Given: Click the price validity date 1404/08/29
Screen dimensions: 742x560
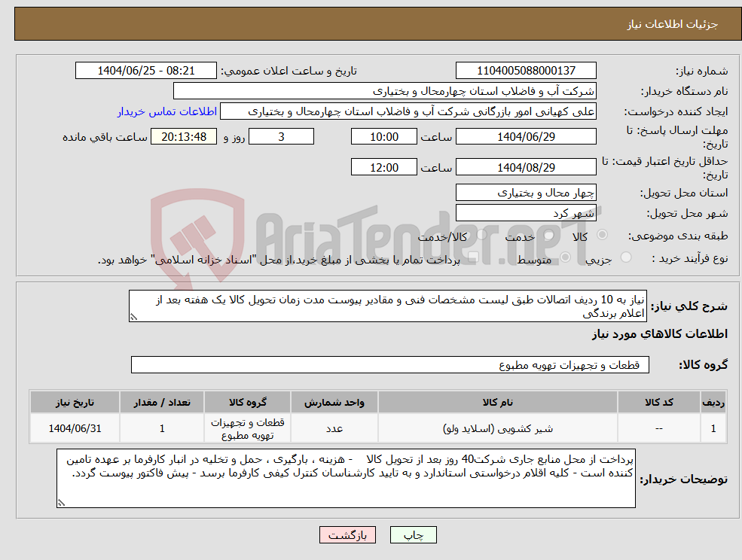Looking at the screenshot, I should tap(526, 167).
